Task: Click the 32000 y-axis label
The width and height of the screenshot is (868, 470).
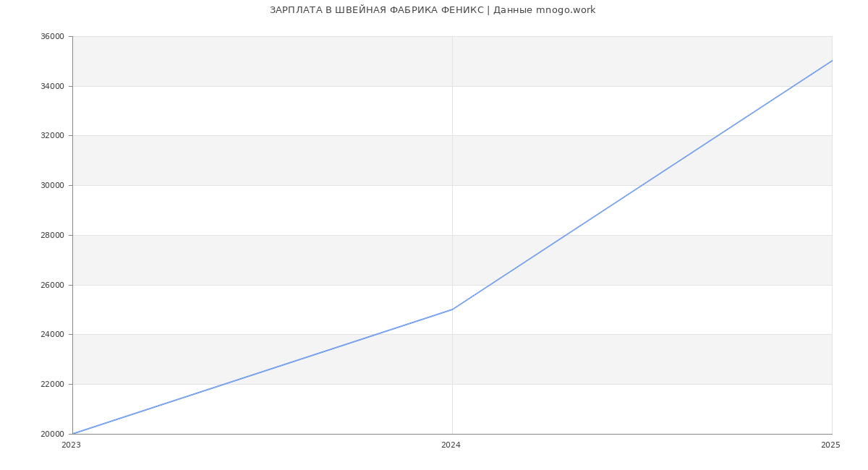Action: pyautogui.click(x=53, y=136)
